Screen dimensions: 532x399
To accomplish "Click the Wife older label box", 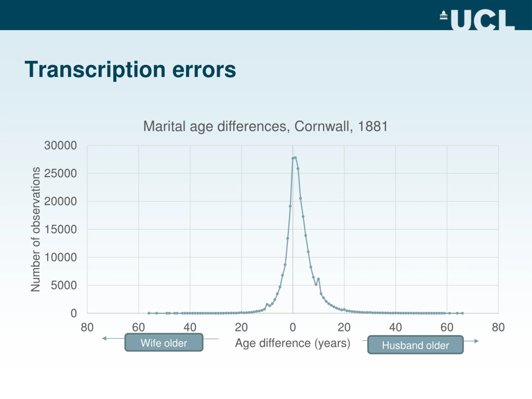I will click(164, 342).
